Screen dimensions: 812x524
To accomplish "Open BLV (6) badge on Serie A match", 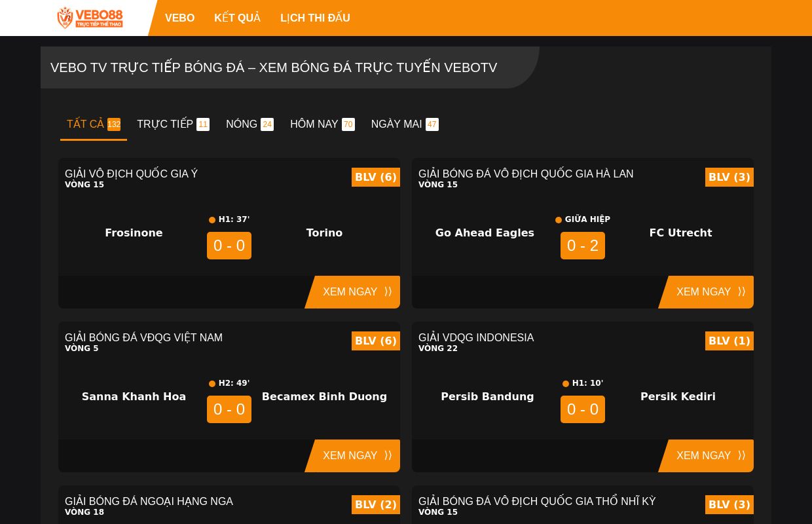I will pyautogui.click(x=375, y=178).
